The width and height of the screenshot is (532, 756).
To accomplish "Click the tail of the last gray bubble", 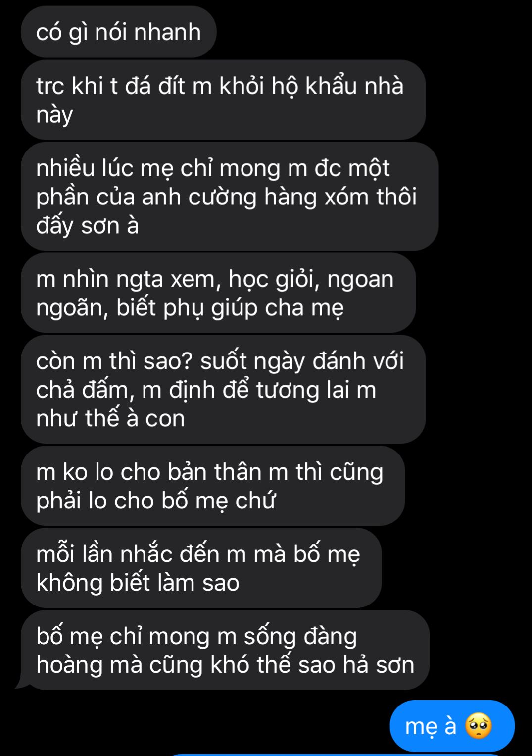I will 22,684.
